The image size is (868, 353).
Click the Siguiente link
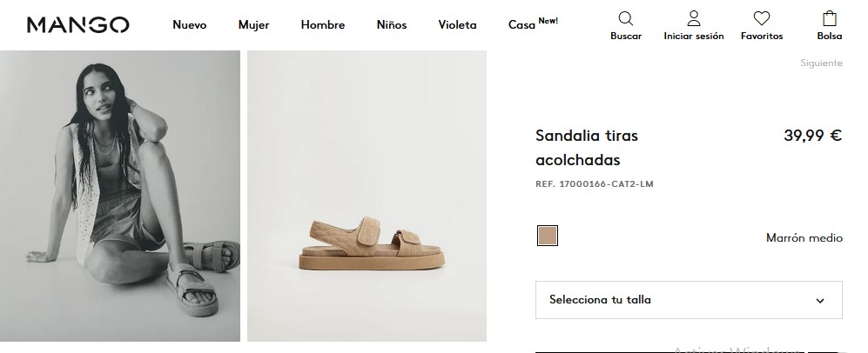pos(822,63)
